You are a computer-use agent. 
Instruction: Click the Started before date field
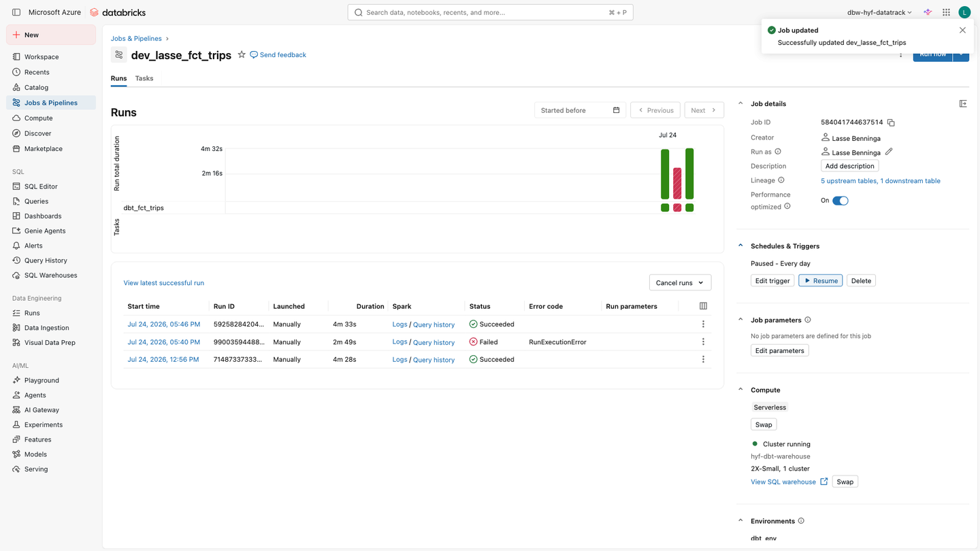point(580,110)
